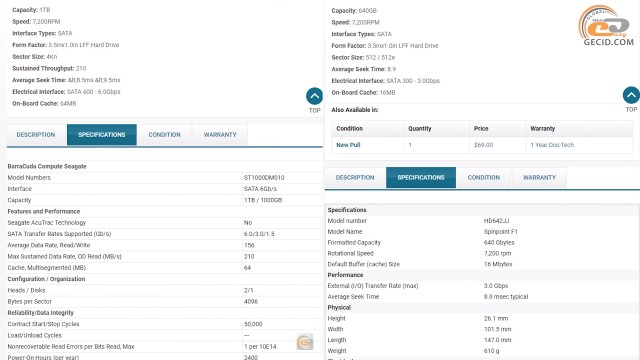Open WARRANTY tab on right page
The image size is (640, 360).
click(539, 178)
